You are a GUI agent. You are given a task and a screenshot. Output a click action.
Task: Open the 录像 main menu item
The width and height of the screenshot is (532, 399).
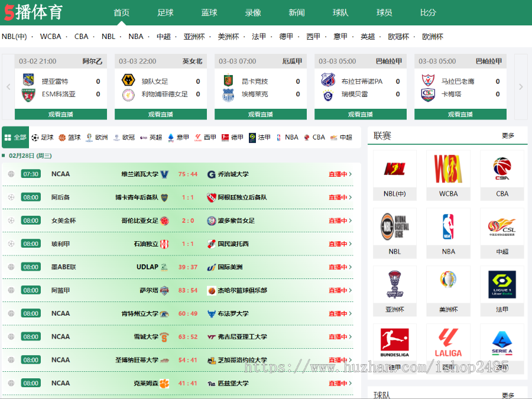click(x=253, y=12)
